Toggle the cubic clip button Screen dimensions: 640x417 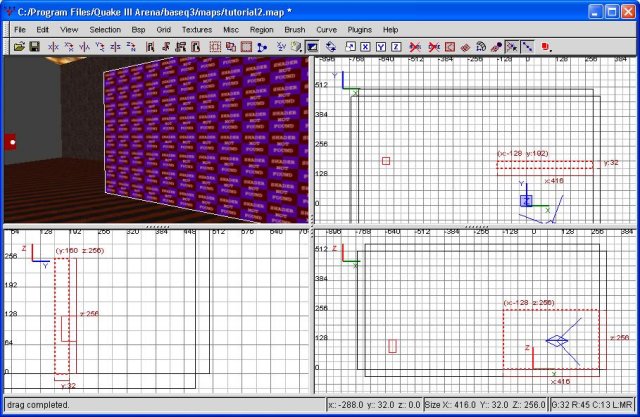point(312,47)
